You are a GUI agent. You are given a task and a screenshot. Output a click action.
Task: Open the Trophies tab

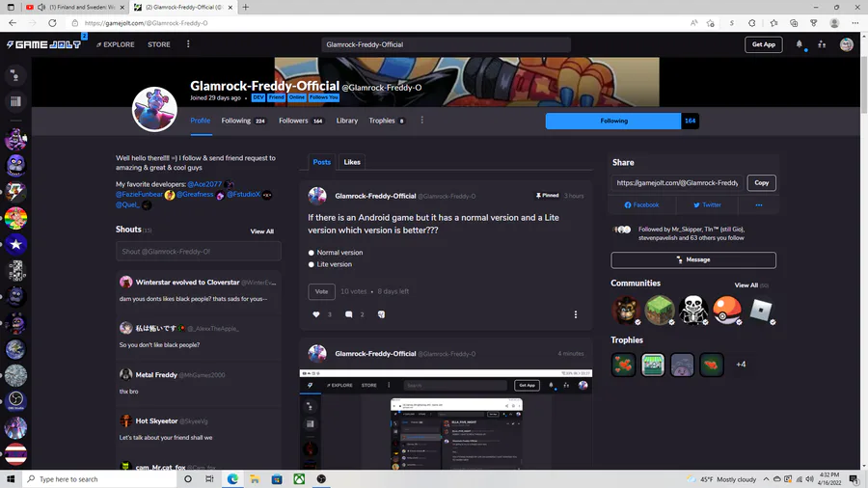387,121
